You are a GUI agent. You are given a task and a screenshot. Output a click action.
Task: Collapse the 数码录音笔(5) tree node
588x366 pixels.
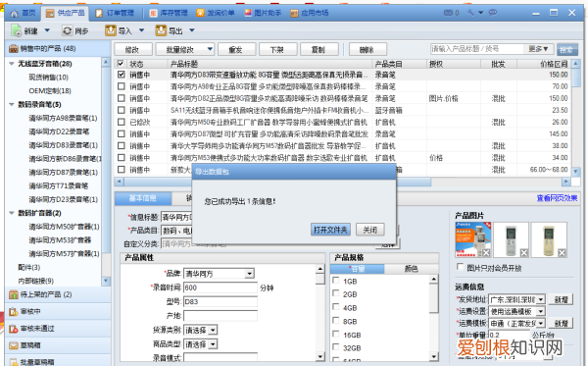12,104
